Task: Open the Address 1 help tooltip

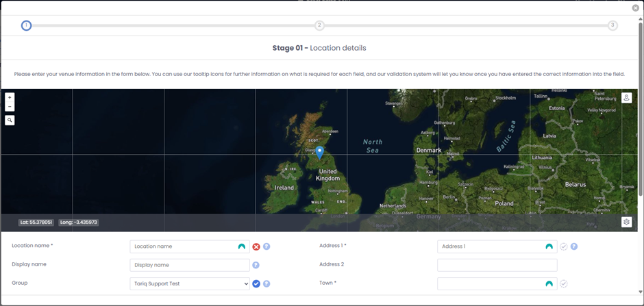Action: pos(574,246)
